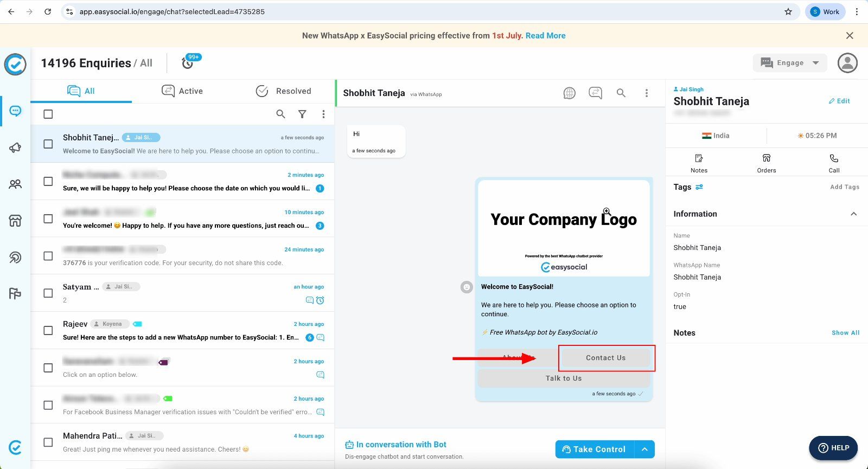Open the Rajeev conversation
Viewport: 868px width, 469px height.
(x=182, y=330)
